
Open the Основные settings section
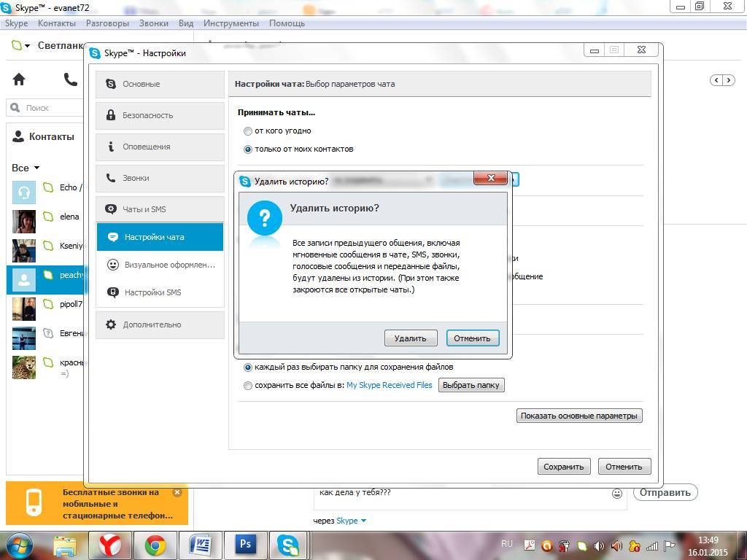(x=160, y=85)
